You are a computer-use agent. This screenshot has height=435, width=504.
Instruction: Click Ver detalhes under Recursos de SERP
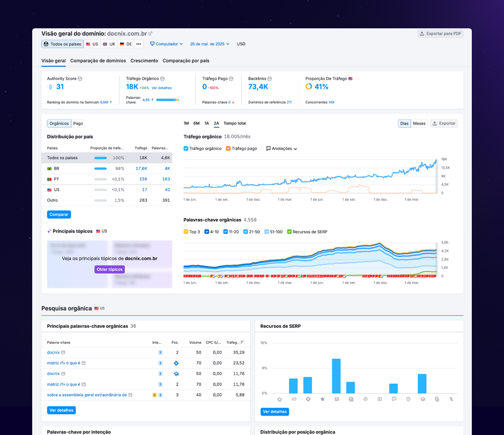click(275, 412)
